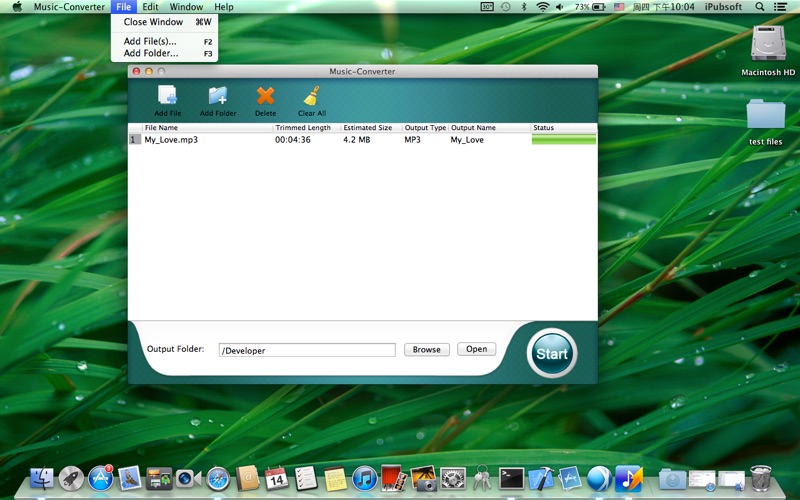The width and height of the screenshot is (800, 500).
Task: Open iTunes in the dock
Action: click(x=365, y=479)
